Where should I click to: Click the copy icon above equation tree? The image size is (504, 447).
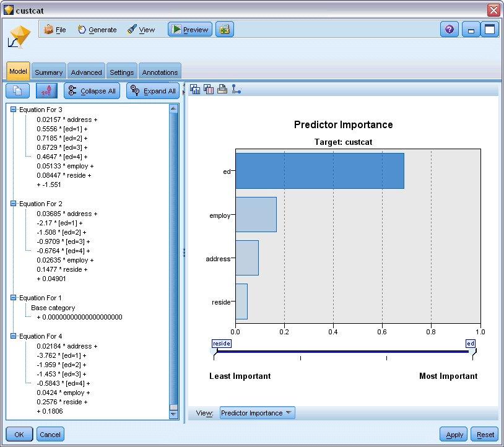(18, 91)
